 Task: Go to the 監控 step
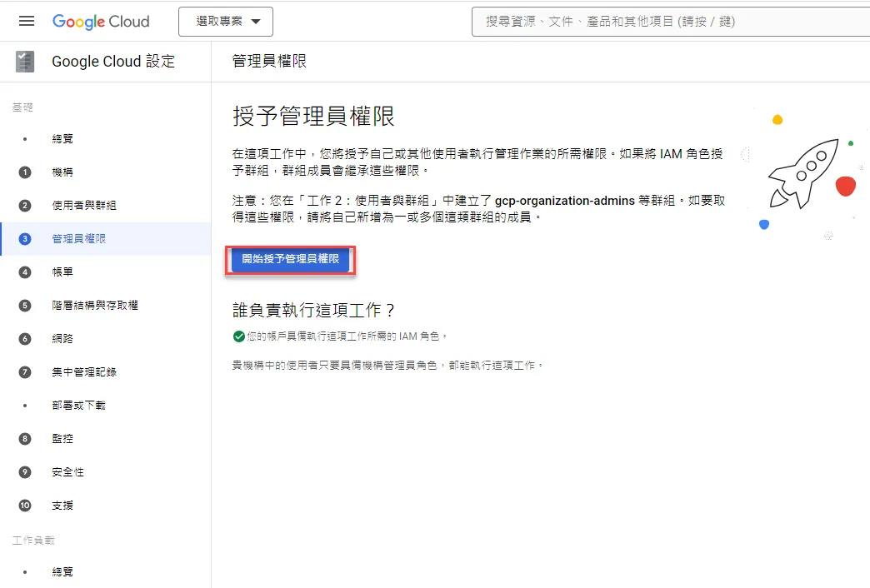coord(62,439)
